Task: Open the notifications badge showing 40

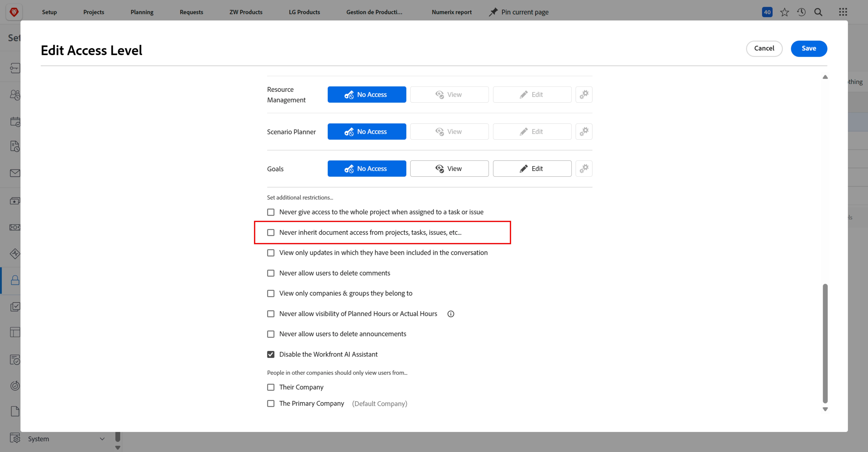Action: coord(767,12)
